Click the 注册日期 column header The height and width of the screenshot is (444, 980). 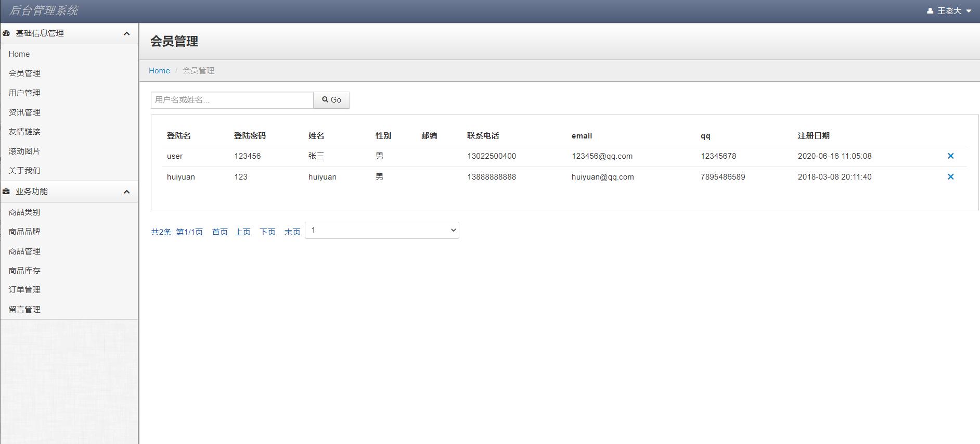coord(814,136)
